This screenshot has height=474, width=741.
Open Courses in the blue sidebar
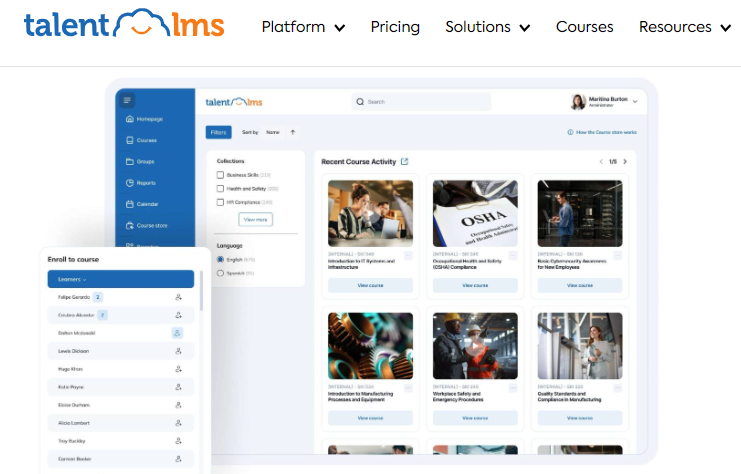(141, 140)
